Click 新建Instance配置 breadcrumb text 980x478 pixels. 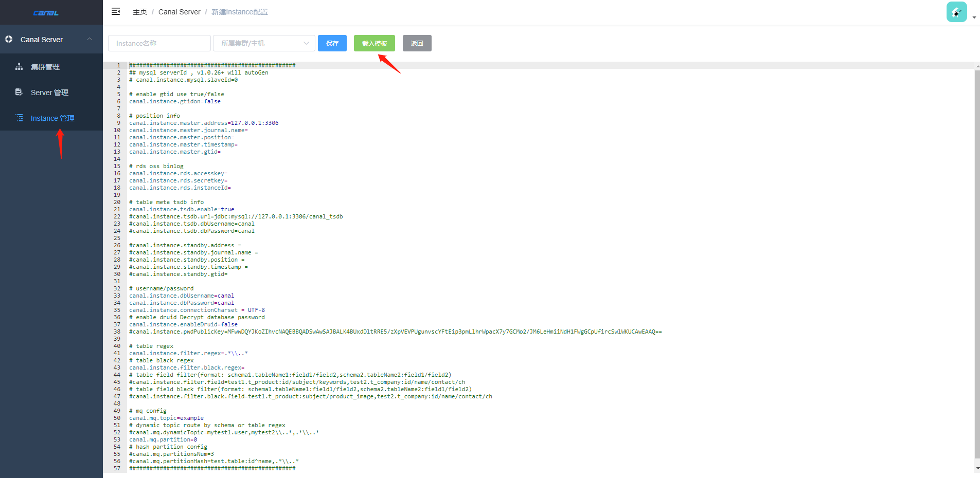pos(240,12)
